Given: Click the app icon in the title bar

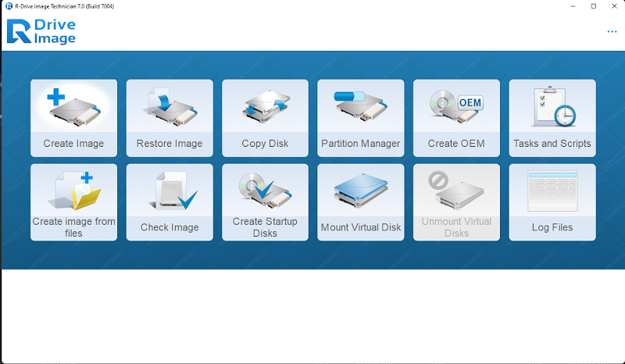Looking at the screenshot, I should pos(9,6).
